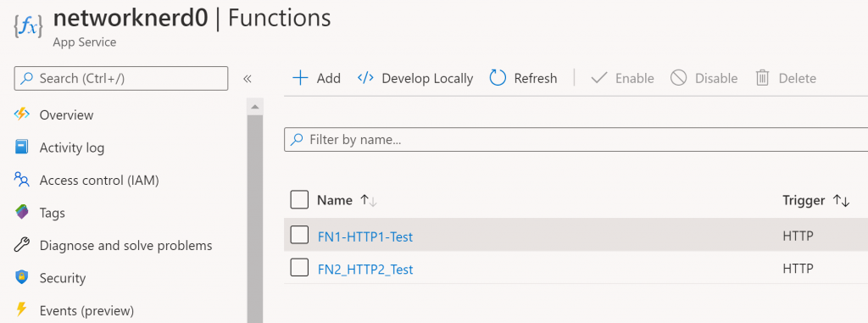Click the Enable checkmark icon
868x323 pixels.
(x=599, y=78)
